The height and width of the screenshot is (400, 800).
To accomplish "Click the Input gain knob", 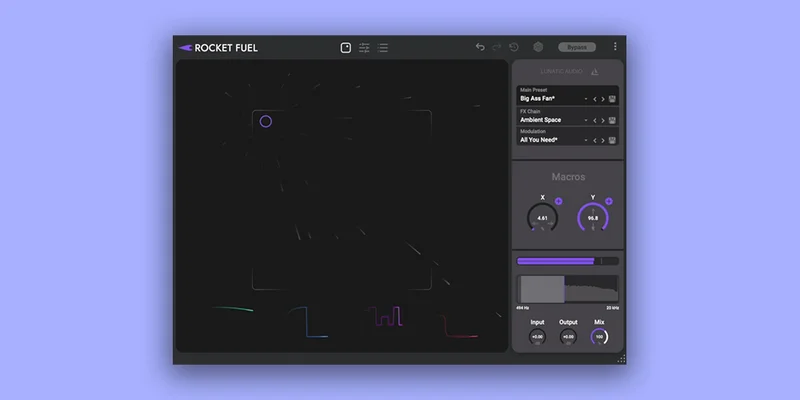I will coord(537,337).
